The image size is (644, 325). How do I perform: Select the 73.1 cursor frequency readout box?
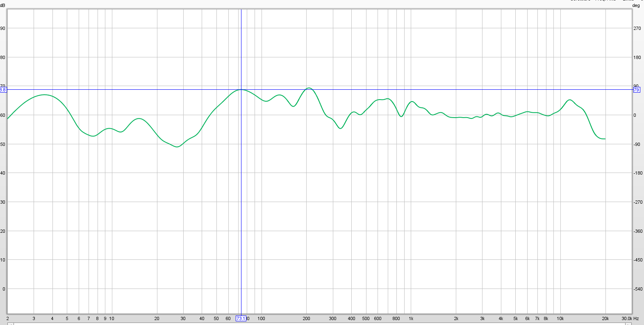(x=241, y=318)
